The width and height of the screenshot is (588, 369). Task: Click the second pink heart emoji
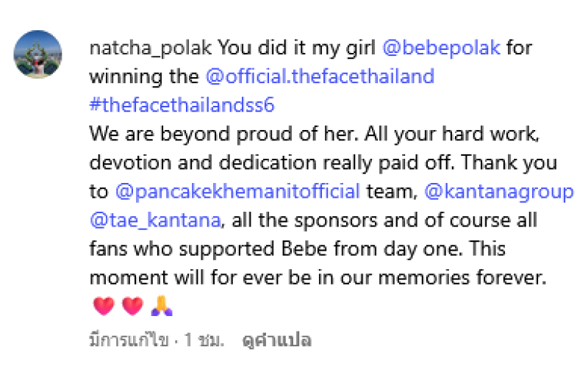point(132,307)
